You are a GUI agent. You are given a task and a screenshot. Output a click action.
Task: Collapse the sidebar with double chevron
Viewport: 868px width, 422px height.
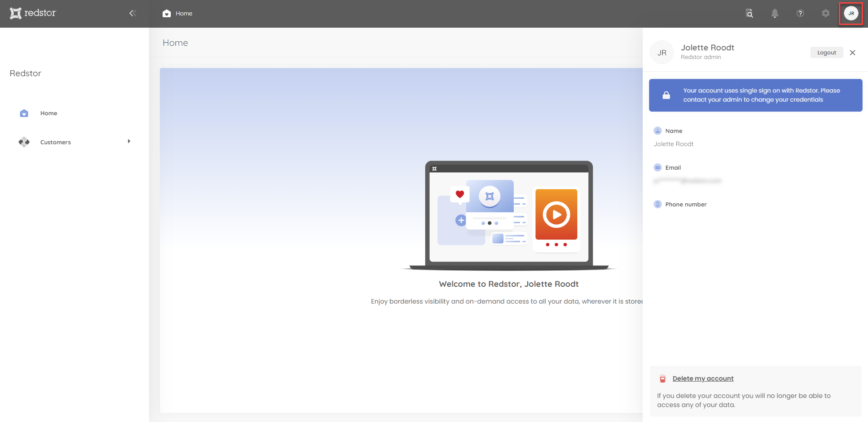133,13
